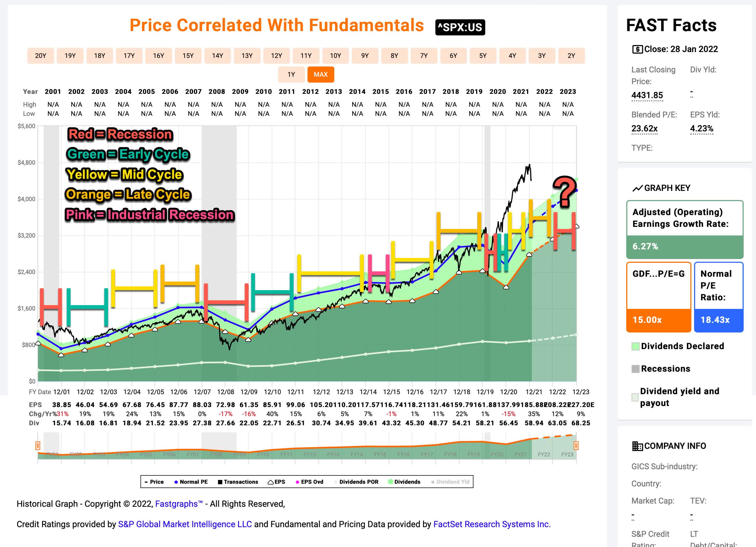Click the blue Normal P/E Ratio 18.43x box
Screen dimensions: 756x547
pyautogui.click(x=719, y=297)
